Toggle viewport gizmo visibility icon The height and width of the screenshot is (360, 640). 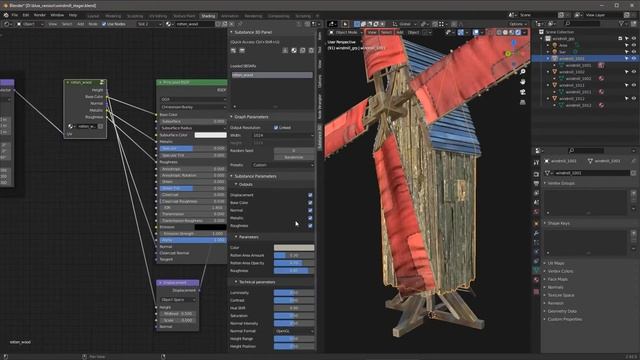(x=460, y=32)
